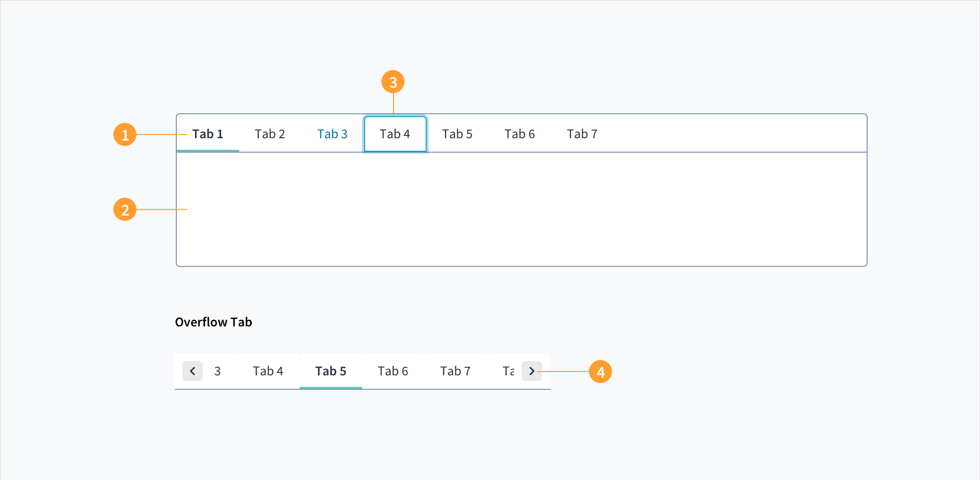Screen dimensions: 980x480
Task: Click the partially visible tab labeled 3
Action: (218, 371)
